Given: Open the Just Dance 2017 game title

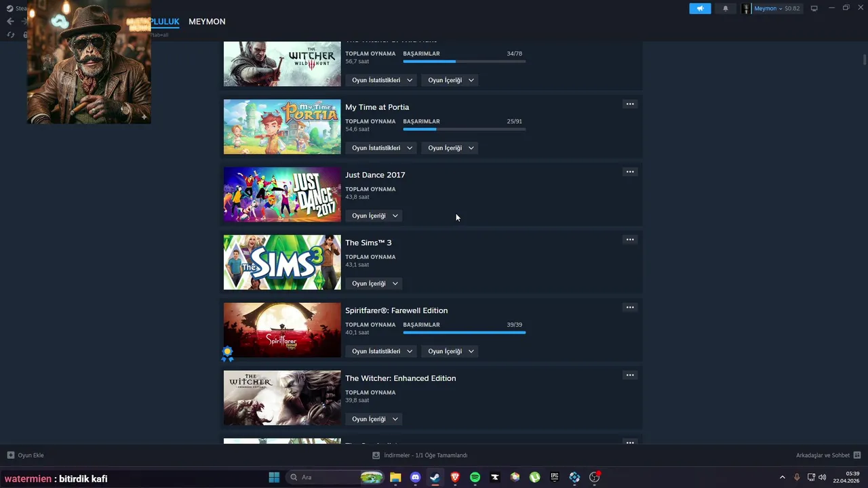Looking at the screenshot, I should click(x=375, y=175).
